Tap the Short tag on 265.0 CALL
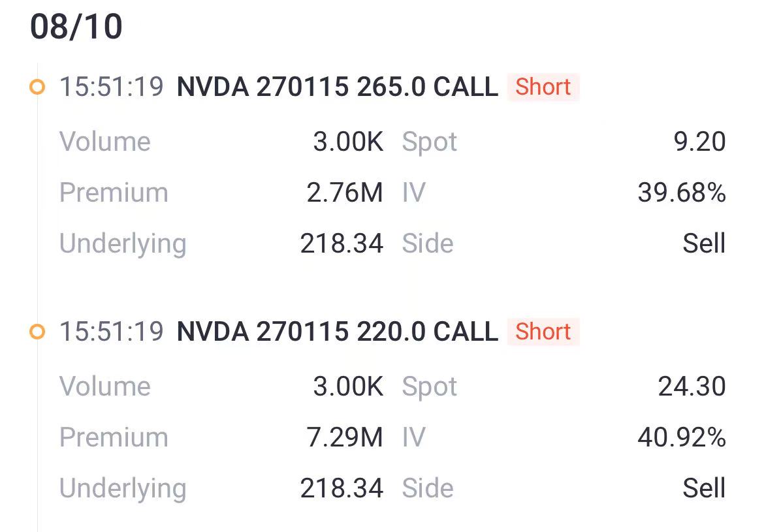This screenshot has width=764, height=532. click(x=543, y=87)
